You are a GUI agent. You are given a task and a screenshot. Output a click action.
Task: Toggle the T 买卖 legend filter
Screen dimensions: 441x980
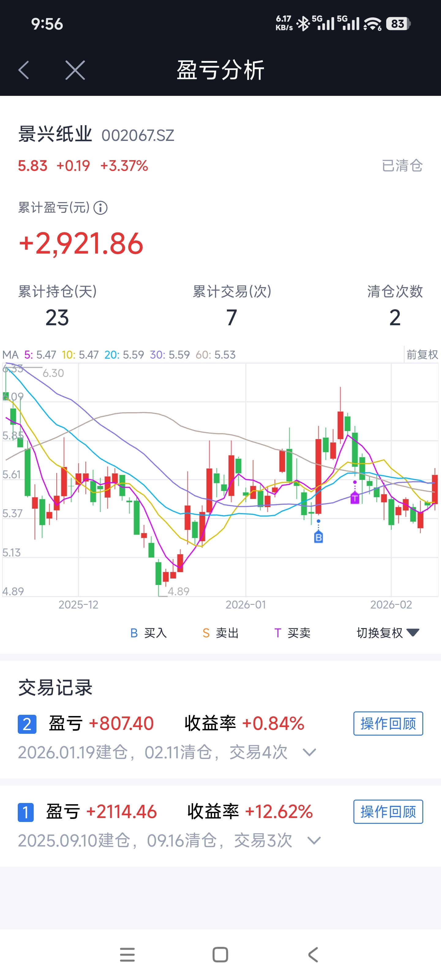pos(292,633)
